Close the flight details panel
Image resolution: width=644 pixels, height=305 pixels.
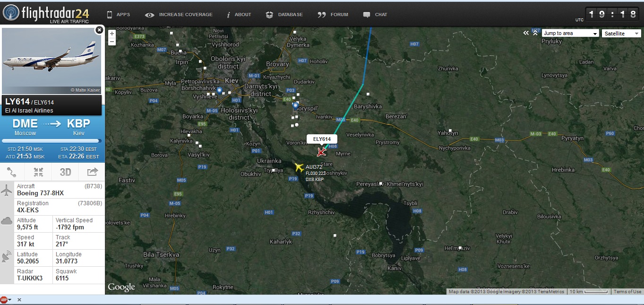click(99, 30)
